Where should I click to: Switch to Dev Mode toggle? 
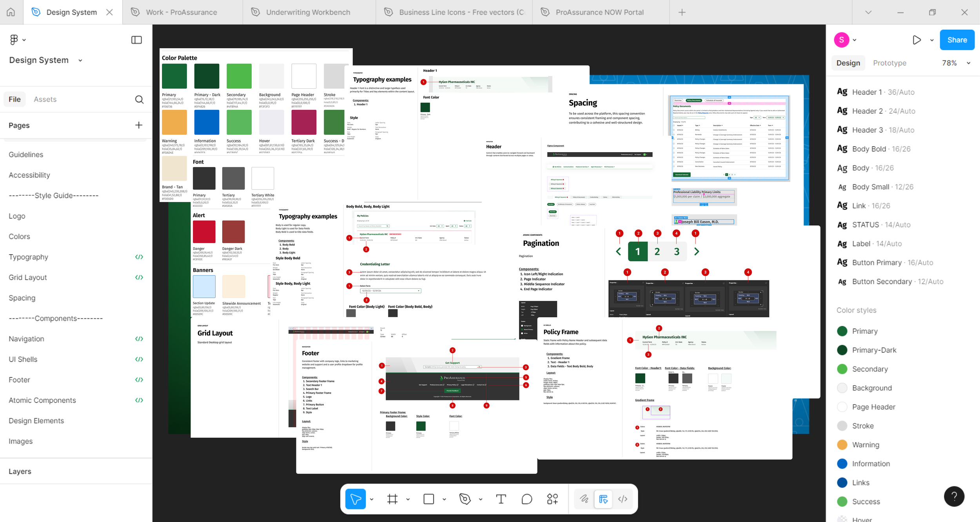click(x=622, y=499)
